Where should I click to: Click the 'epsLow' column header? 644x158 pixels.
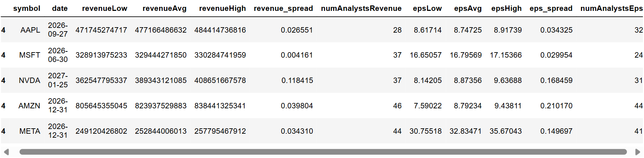click(427, 8)
